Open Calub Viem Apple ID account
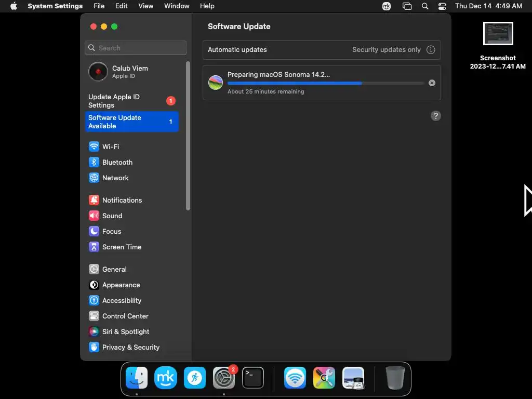This screenshot has height=399, width=532. pyautogui.click(x=131, y=72)
